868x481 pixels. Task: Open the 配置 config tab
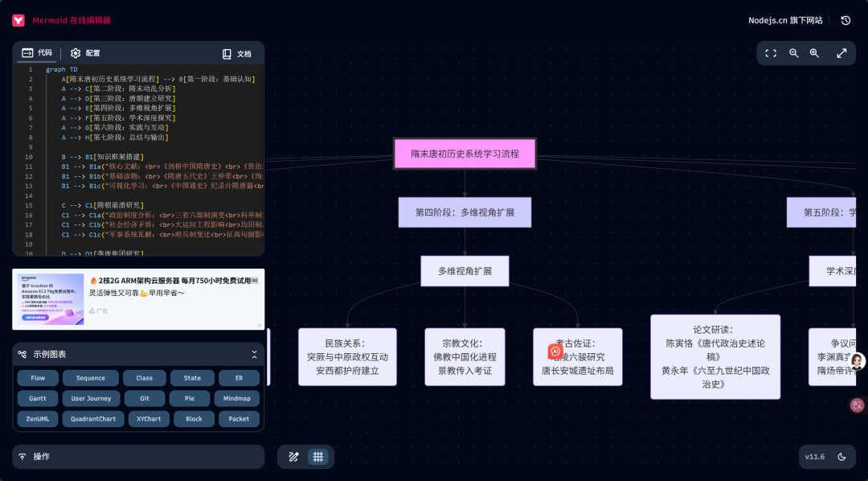pyautogui.click(x=85, y=53)
